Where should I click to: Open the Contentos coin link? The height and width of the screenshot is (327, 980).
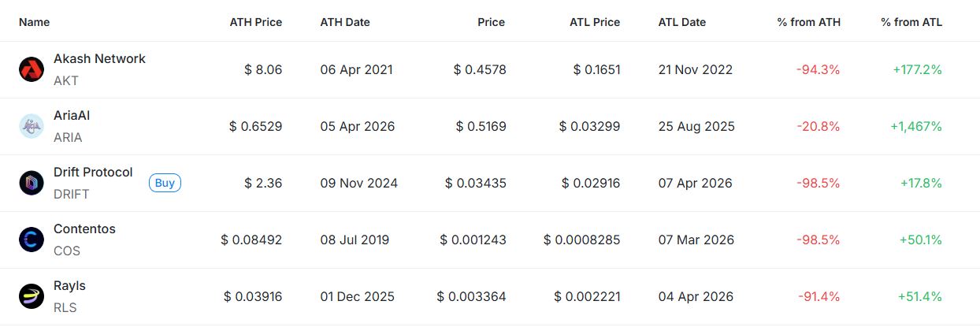(84, 229)
